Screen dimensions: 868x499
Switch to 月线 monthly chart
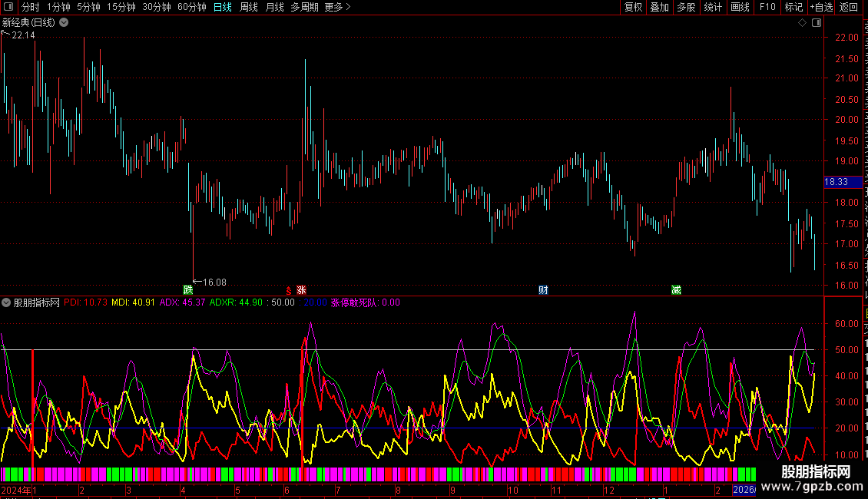pos(274,7)
